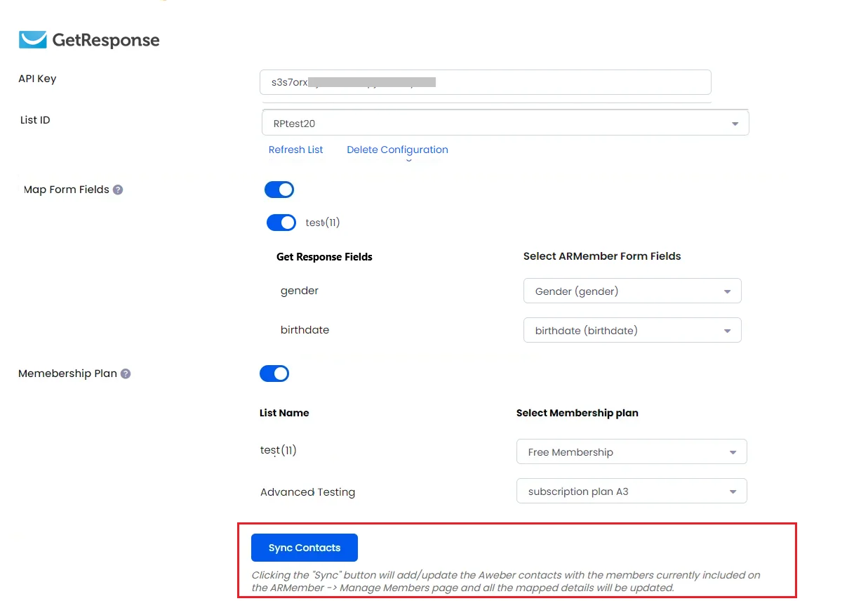Click the Select Membership plan heading
The width and height of the screenshot is (868, 601).
click(577, 413)
